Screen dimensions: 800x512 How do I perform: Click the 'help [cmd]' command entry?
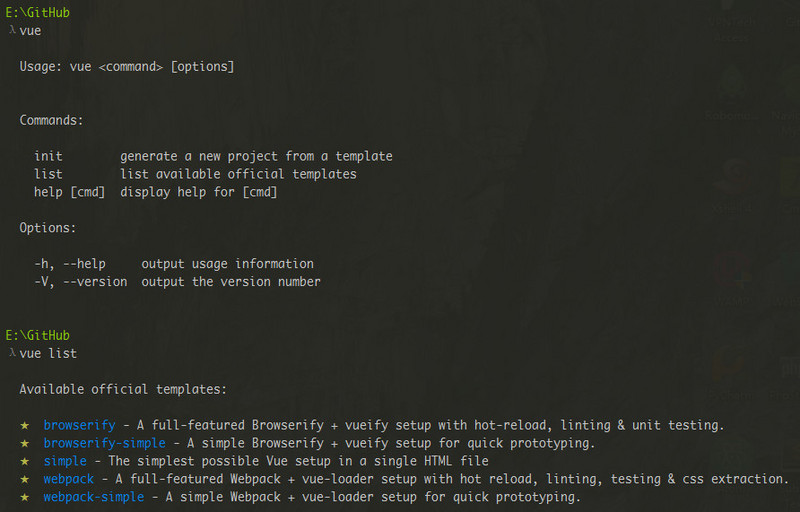(x=69, y=192)
